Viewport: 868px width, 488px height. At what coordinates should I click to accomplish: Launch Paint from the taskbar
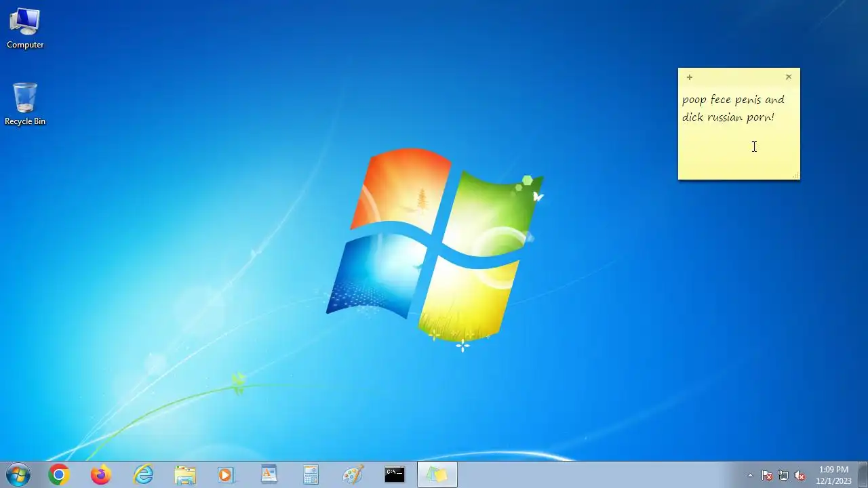click(x=353, y=475)
